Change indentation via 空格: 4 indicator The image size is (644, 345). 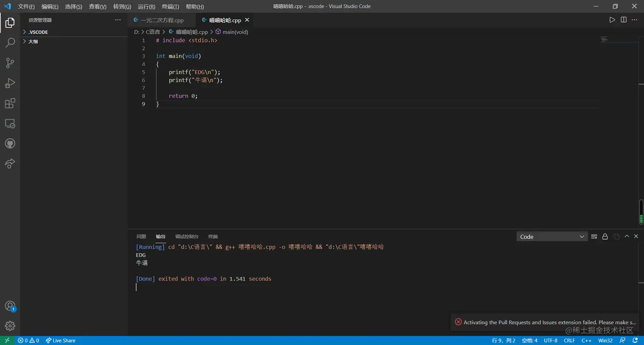click(530, 340)
